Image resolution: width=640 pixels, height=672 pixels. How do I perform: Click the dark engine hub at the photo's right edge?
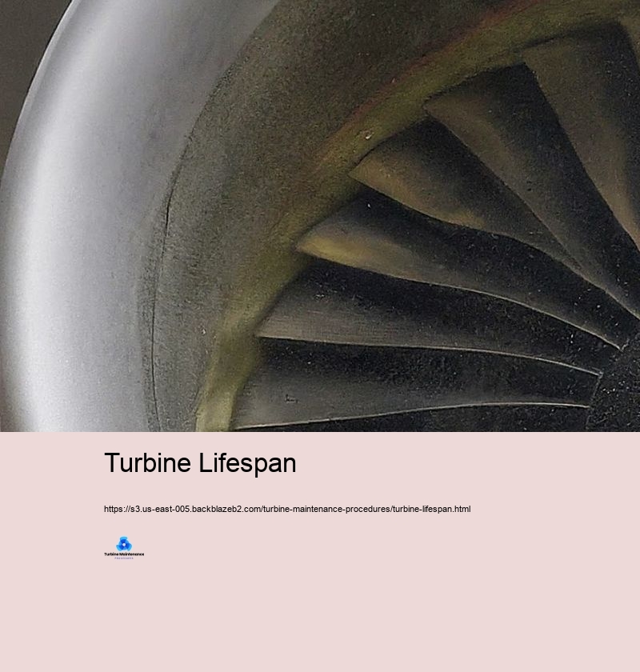[x=620, y=384]
